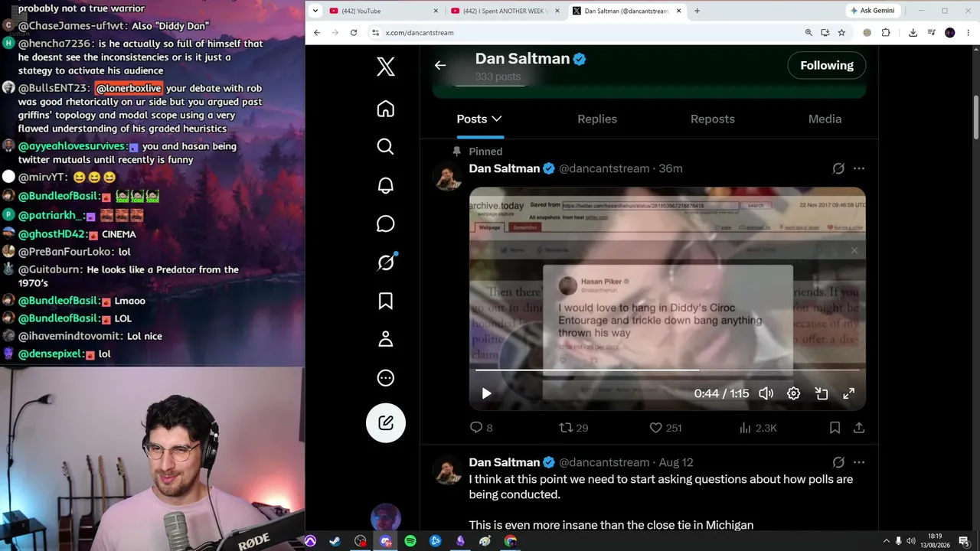Play the pinned post video
980x551 pixels.
(486, 393)
